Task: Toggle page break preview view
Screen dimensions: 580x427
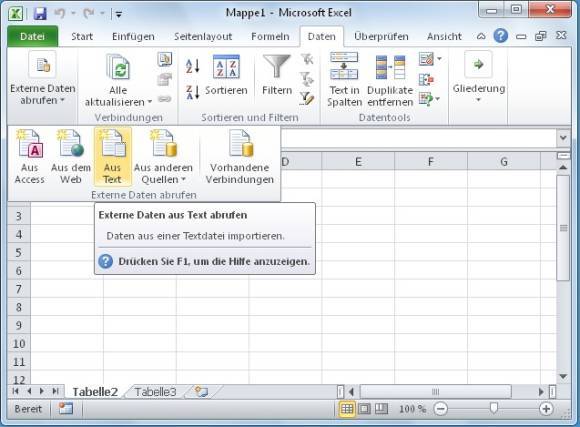Action: tap(381, 409)
